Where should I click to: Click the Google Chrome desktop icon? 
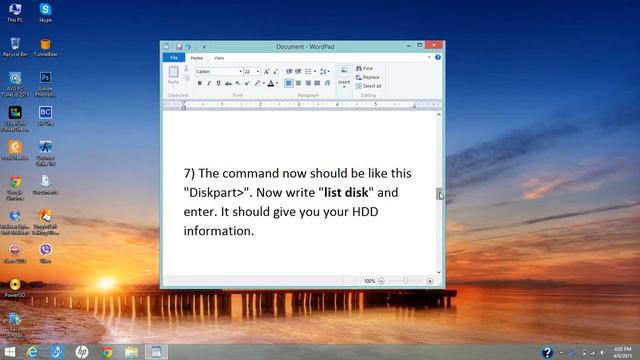point(15,188)
